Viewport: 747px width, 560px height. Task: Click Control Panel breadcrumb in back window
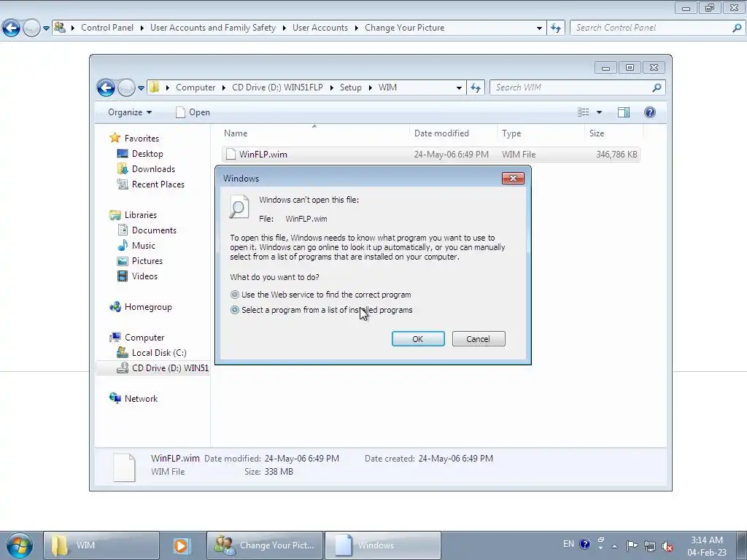click(x=107, y=28)
